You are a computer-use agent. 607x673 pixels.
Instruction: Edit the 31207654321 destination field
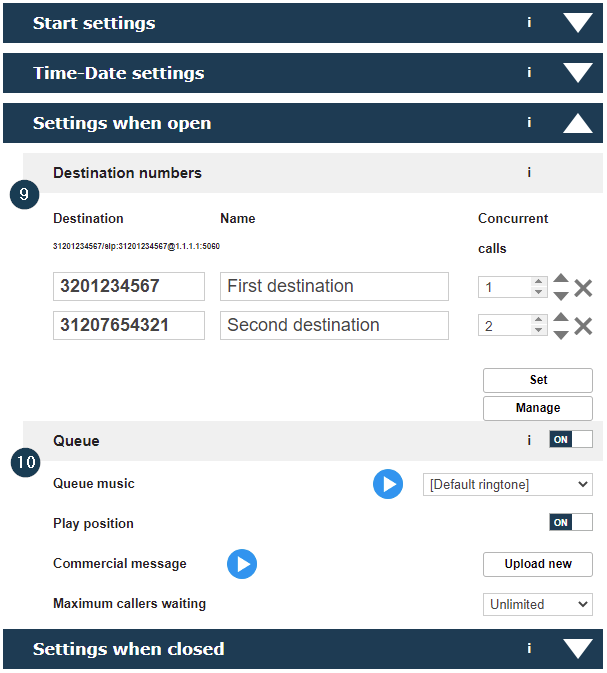[129, 325]
